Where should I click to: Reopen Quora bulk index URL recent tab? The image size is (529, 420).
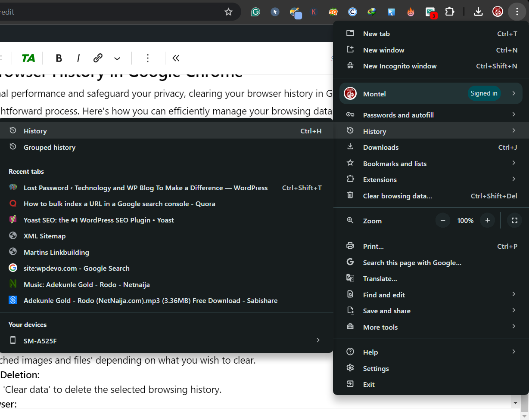tap(166, 204)
